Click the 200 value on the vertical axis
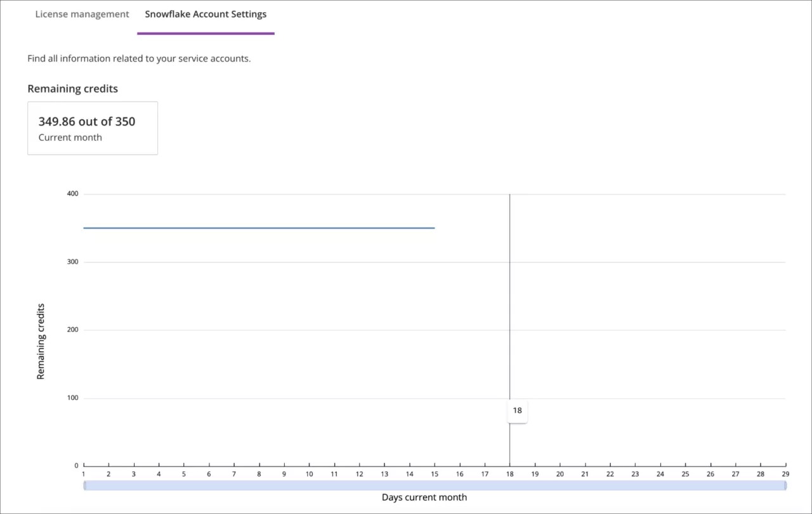812x514 pixels. click(72, 329)
